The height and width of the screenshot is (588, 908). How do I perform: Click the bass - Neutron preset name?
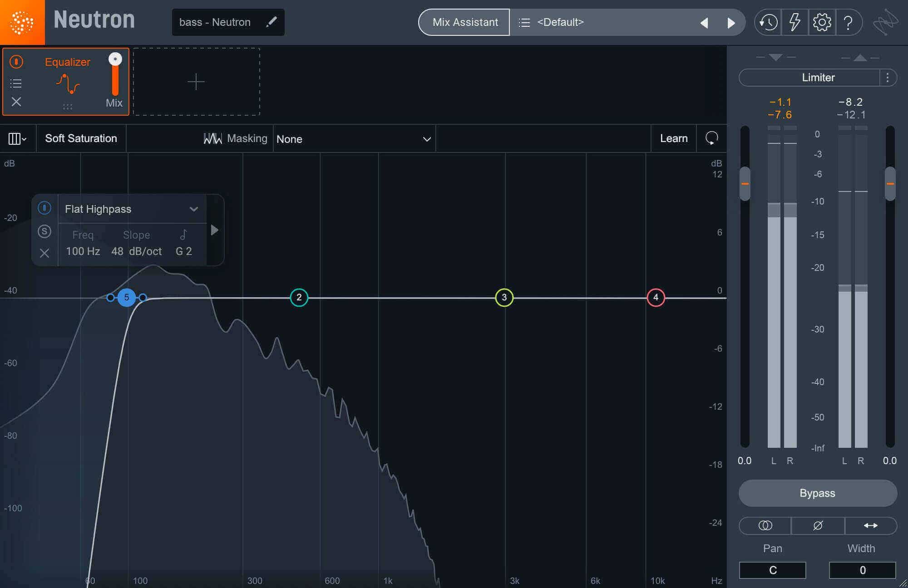(215, 22)
